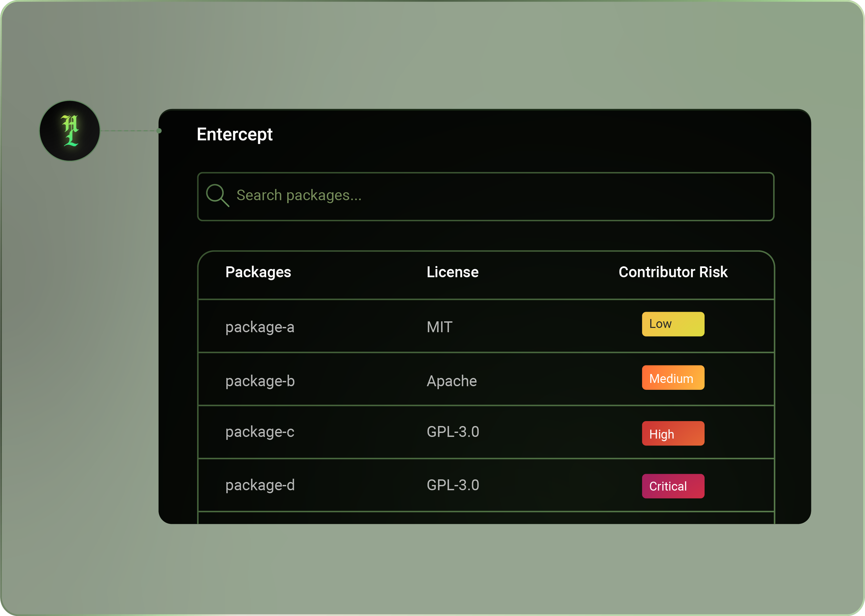Focus the Search packages input field
865x616 pixels.
486,197
